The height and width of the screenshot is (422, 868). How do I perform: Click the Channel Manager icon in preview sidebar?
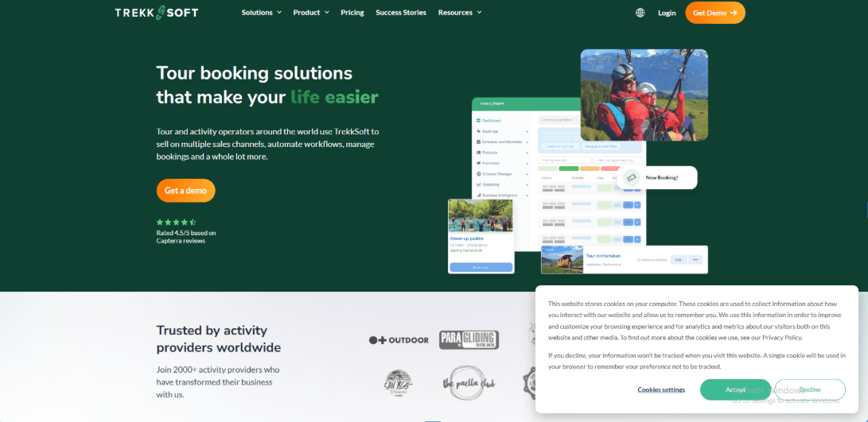pyautogui.click(x=478, y=174)
